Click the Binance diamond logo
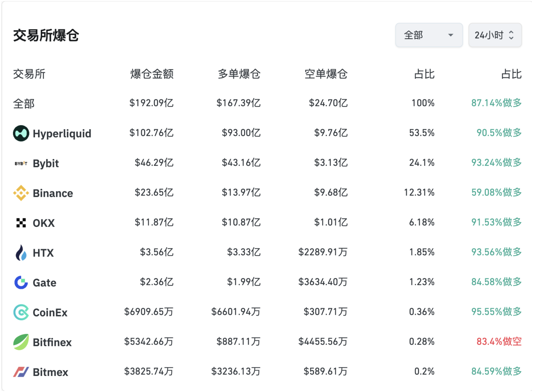 (x=21, y=193)
